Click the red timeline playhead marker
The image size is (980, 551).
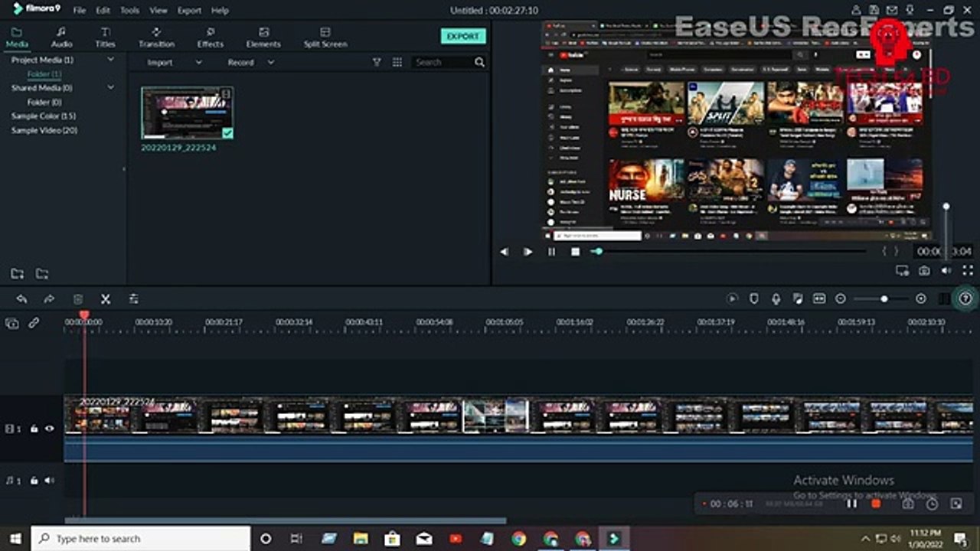pyautogui.click(x=84, y=315)
